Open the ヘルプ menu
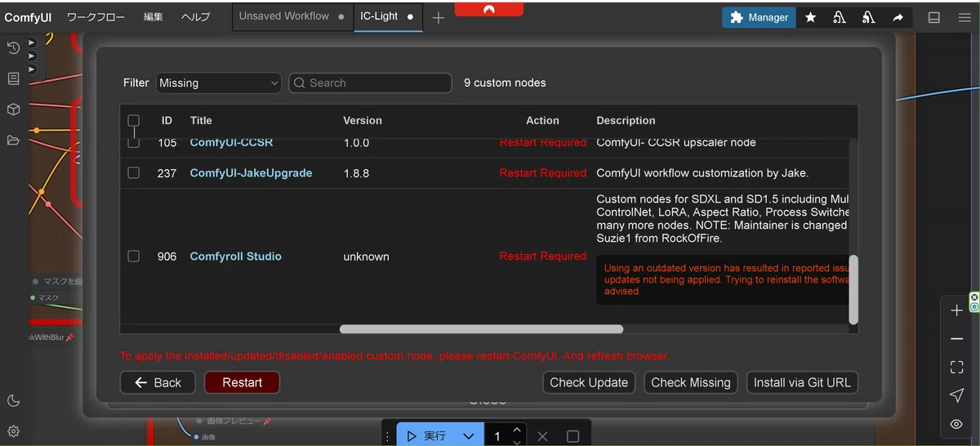980x446 pixels. point(195,17)
